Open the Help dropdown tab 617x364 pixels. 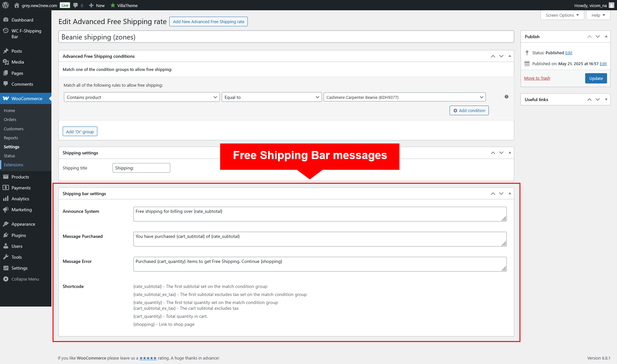point(598,15)
